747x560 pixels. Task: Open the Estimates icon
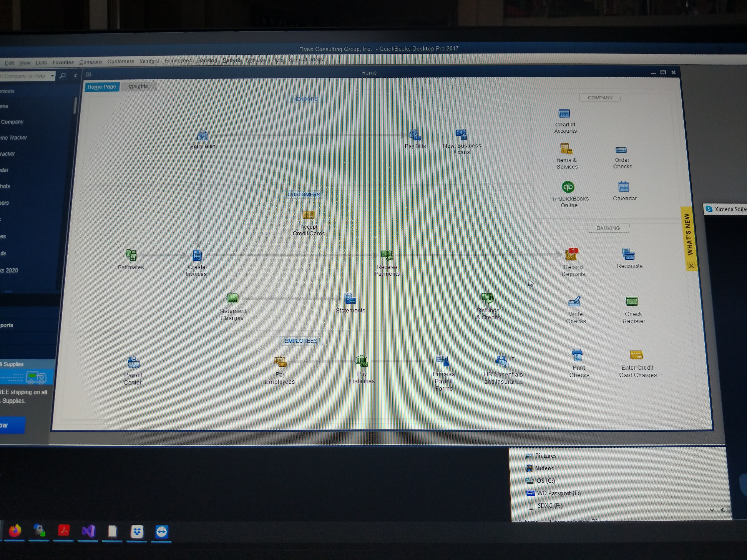[x=131, y=255]
